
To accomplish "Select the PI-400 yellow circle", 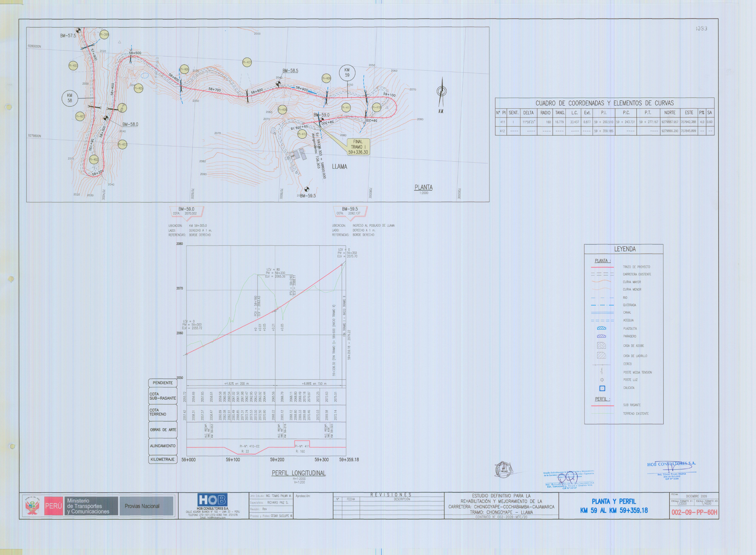I will pos(73,66).
